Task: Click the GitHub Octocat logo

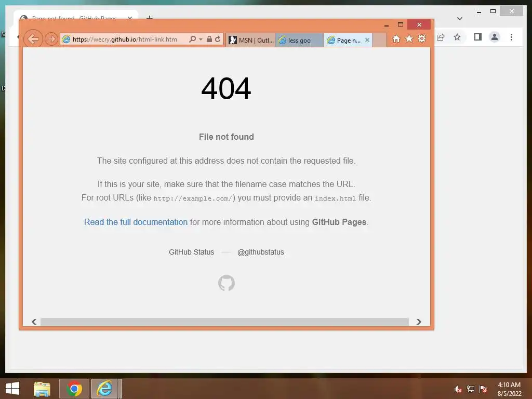Action: click(227, 283)
